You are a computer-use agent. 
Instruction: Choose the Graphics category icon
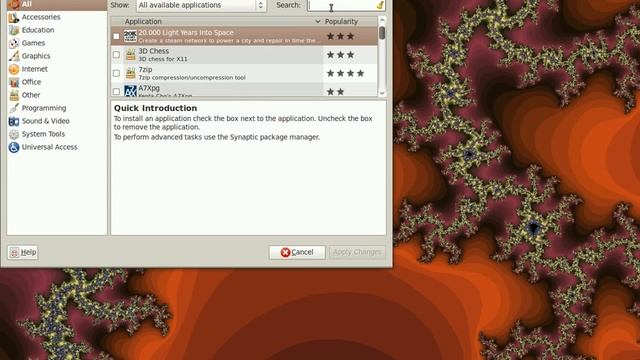click(x=14, y=56)
